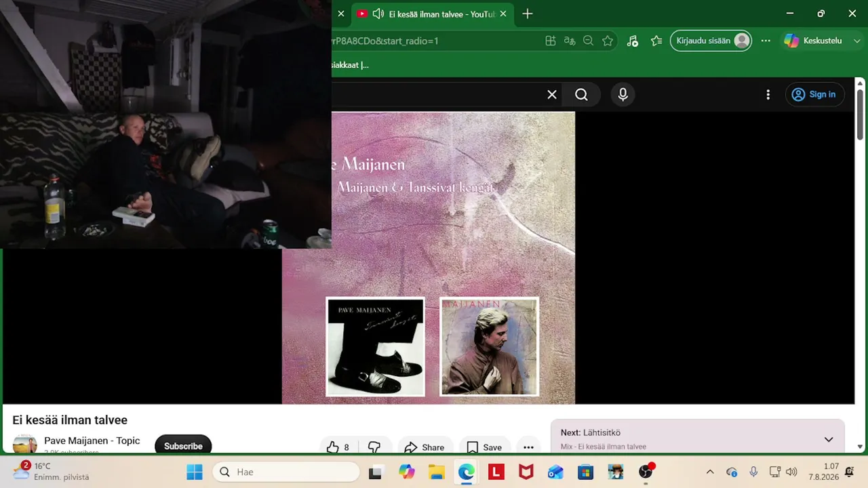This screenshot has height=488, width=868.
Task: Click the video title Ei kesää ilman talvee
Action: 70,420
